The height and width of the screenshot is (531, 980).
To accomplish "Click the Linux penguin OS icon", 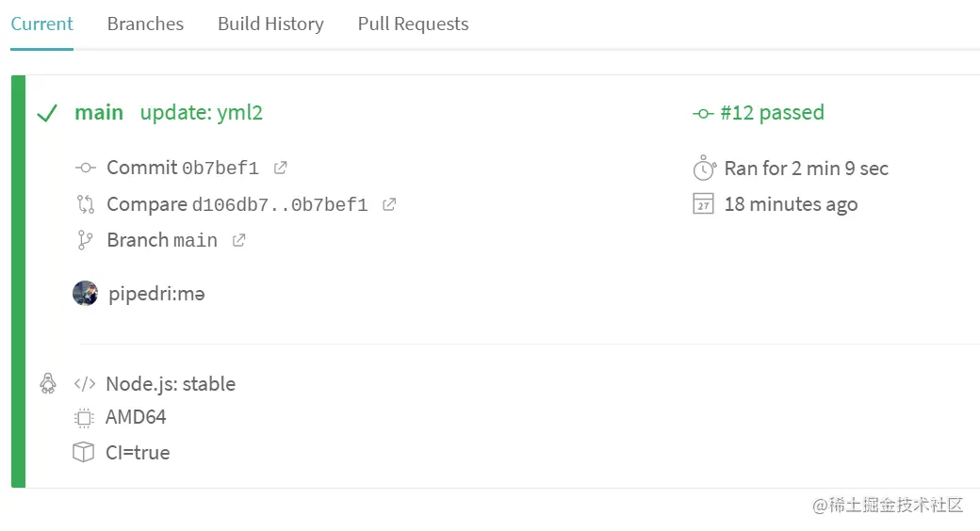I will click(48, 383).
